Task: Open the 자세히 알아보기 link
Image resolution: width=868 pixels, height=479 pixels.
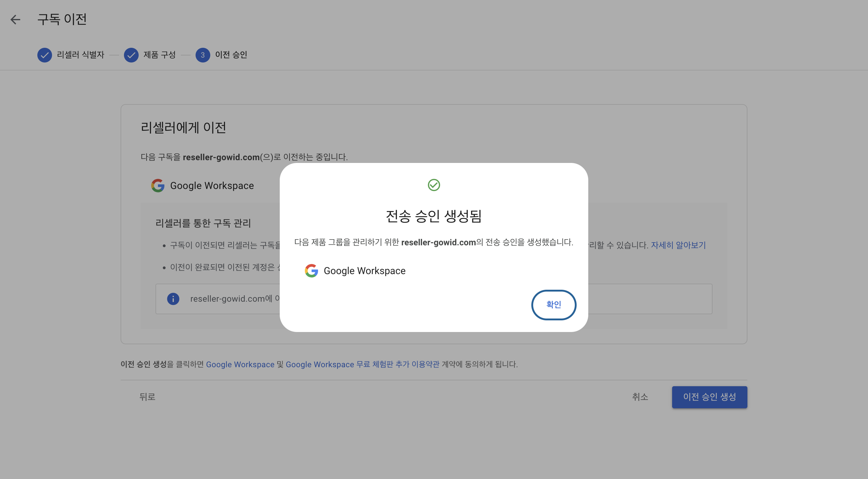Action: click(x=678, y=245)
